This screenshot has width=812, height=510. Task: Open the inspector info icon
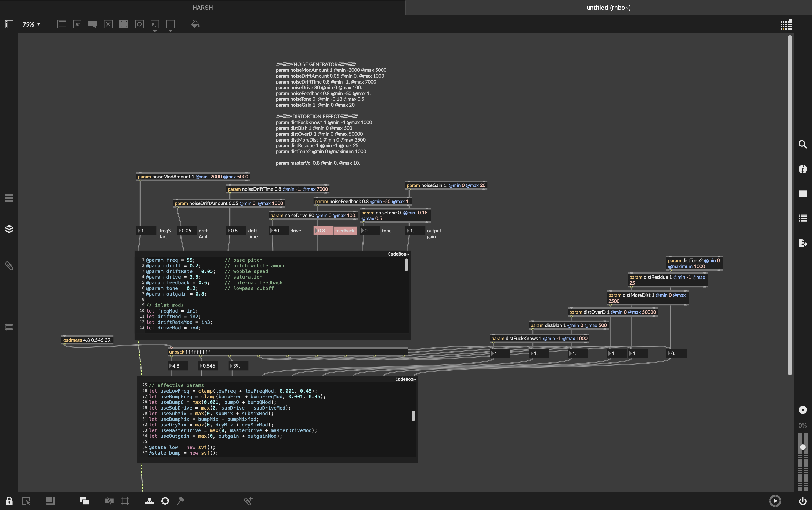[803, 169]
